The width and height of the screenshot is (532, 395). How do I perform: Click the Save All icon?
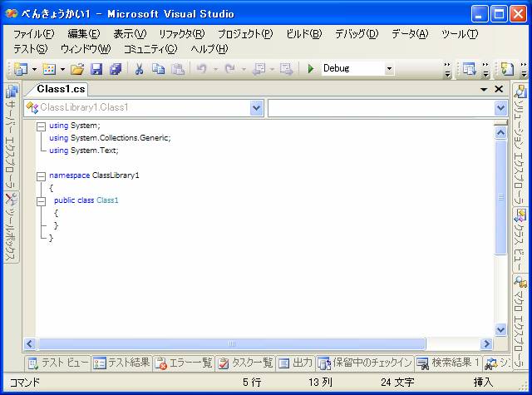[x=115, y=69]
